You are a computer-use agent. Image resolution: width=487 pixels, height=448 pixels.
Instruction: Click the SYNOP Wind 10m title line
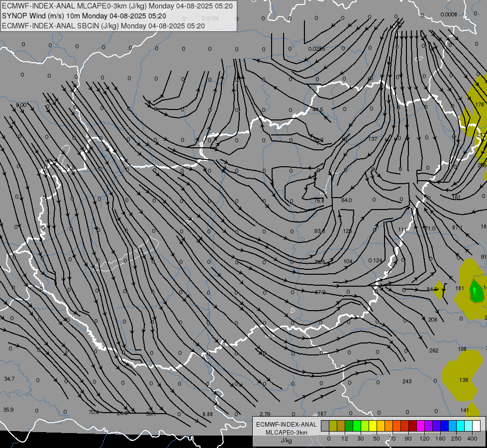point(84,16)
